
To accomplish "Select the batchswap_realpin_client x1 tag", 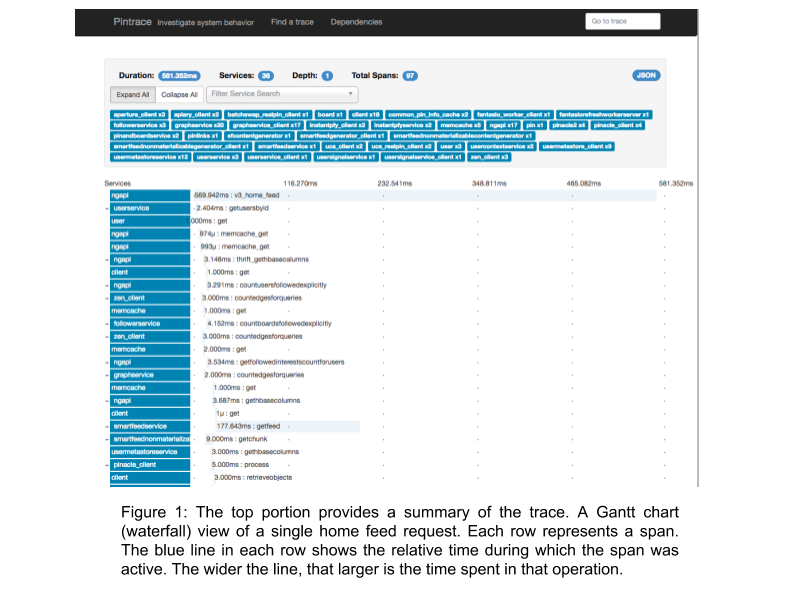I will pos(268,115).
